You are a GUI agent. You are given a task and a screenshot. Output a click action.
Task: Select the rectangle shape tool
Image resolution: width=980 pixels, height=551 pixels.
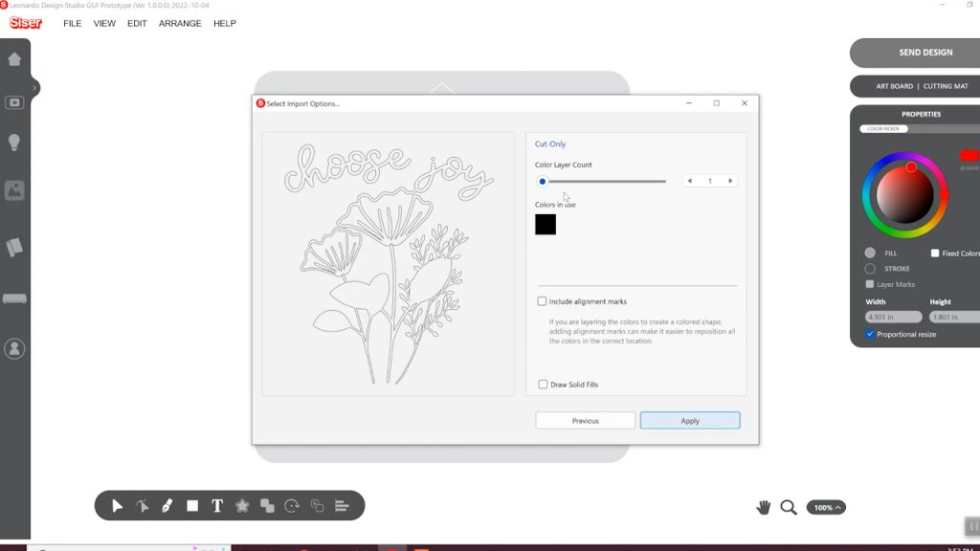click(192, 506)
